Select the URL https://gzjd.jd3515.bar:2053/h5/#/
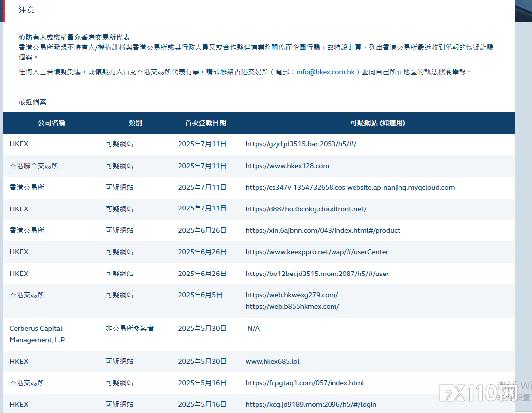This screenshot has width=532, height=413. coord(301,144)
